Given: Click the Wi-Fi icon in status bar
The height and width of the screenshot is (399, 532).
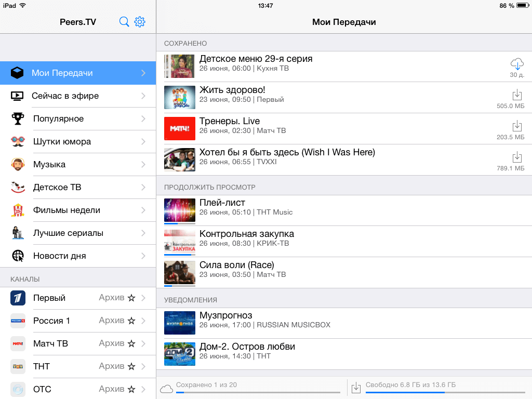Looking at the screenshot, I should coord(23,5).
